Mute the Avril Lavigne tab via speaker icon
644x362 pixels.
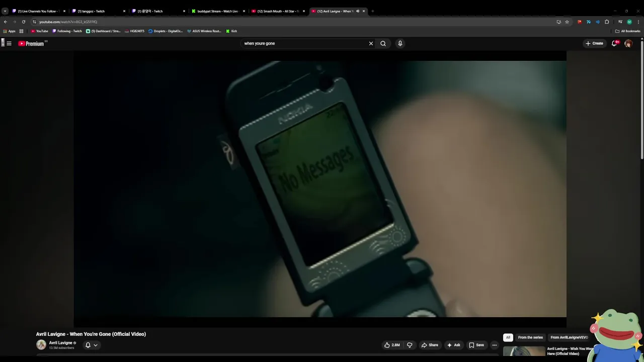pos(358,11)
